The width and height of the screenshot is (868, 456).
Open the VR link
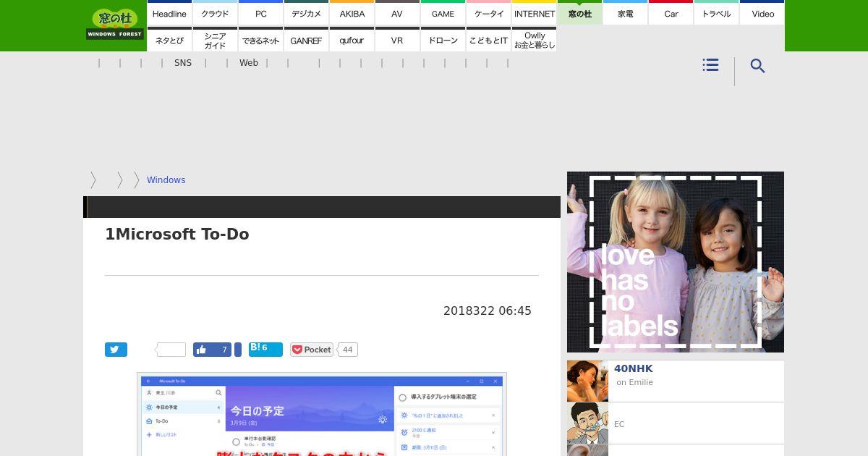[397, 40]
